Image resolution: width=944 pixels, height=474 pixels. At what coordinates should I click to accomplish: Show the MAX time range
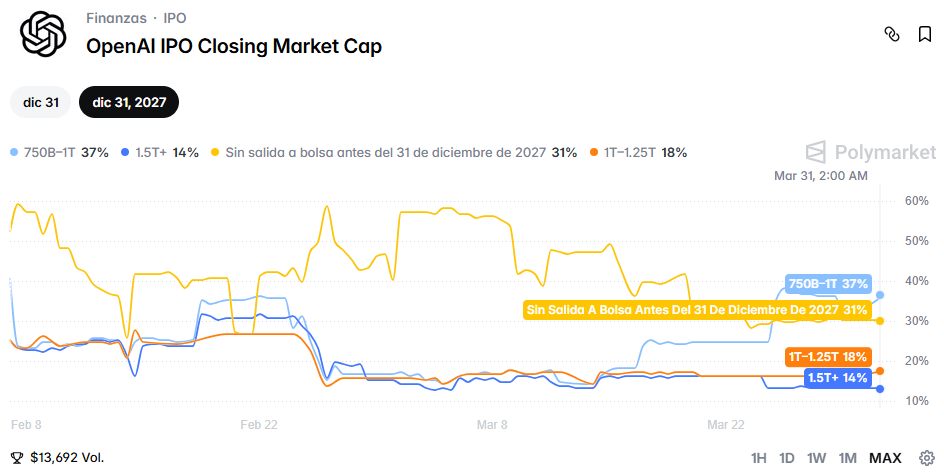tap(885, 458)
